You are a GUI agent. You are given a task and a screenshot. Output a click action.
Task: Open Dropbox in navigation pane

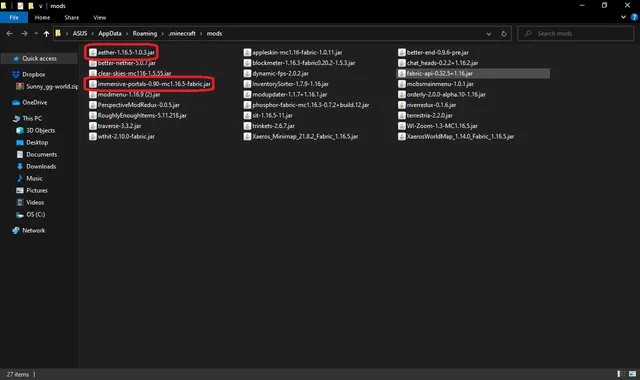tap(33, 74)
